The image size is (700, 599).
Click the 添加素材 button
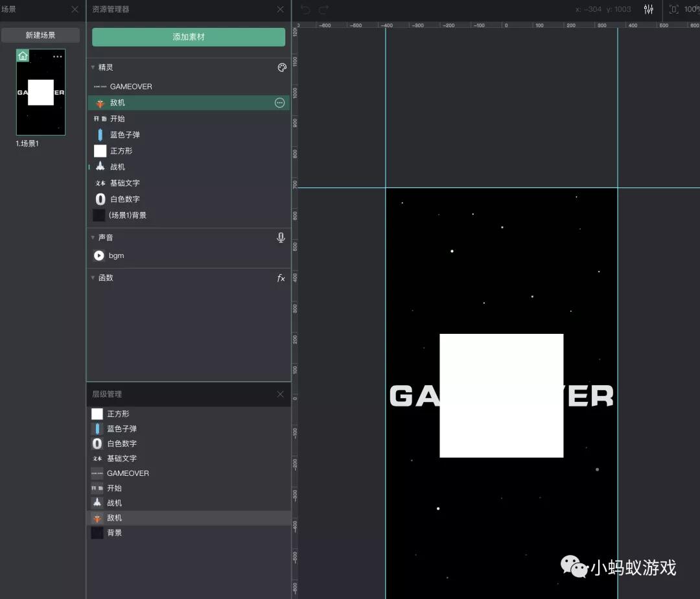click(188, 37)
